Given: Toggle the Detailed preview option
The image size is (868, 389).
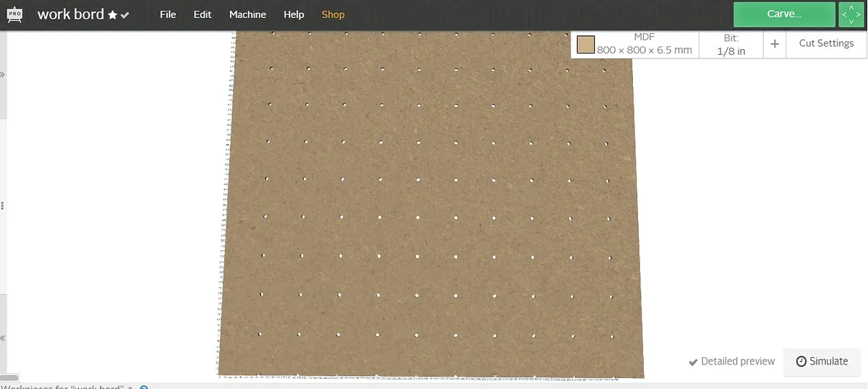Looking at the screenshot, I should (x=731, y=362).
